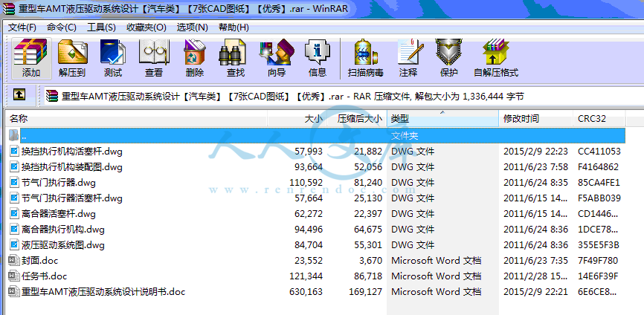The image size is (644, 315).
Task: Click CRC32 value 7F49F780
Action: [x=598, y=261]
